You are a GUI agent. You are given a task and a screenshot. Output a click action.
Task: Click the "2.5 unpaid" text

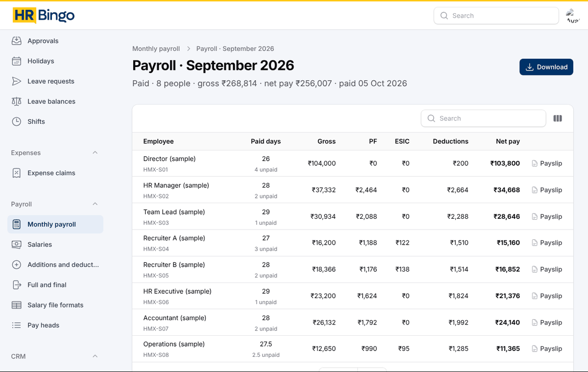[x=266, y=355]
